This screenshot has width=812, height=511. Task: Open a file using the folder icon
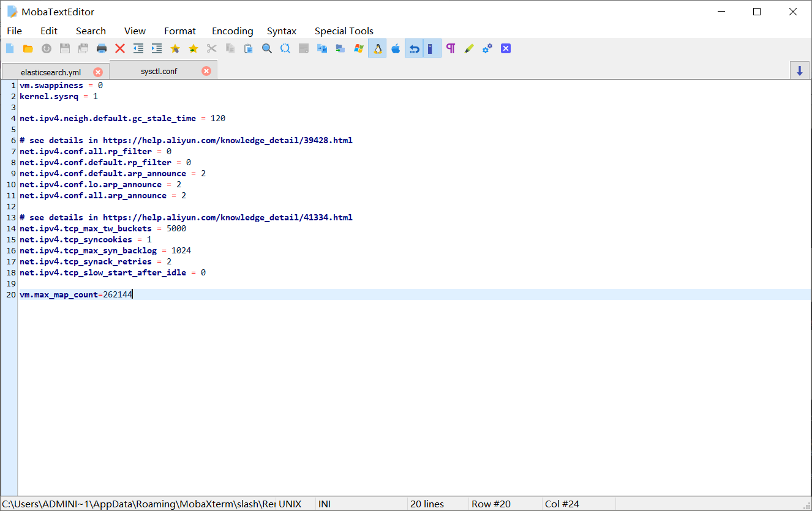point(28,48)
